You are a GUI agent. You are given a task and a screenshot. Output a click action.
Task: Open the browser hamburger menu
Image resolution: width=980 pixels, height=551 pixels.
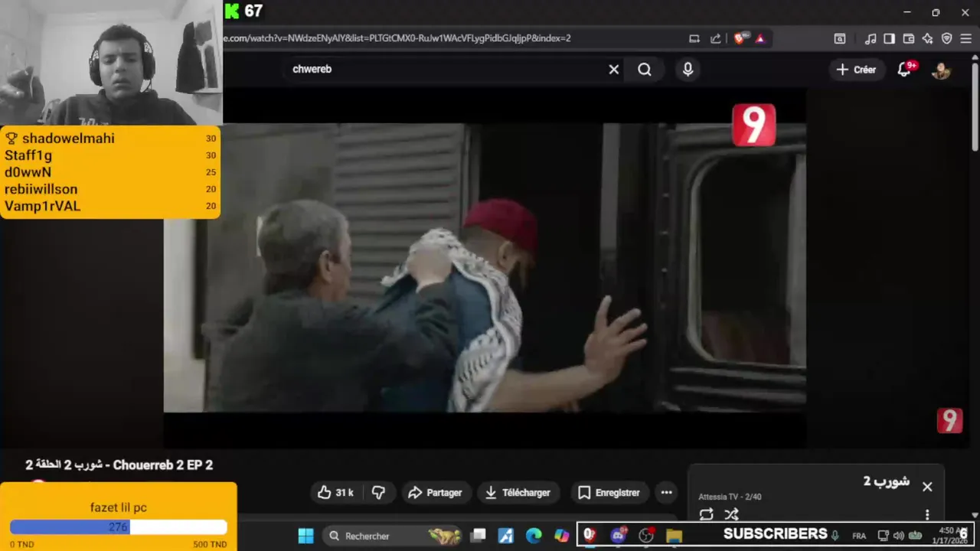[965, 38]
